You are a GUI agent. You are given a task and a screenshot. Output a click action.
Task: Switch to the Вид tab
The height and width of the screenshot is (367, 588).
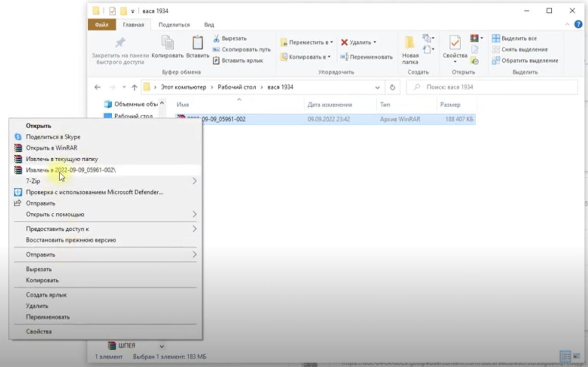click(x=209, y=24)
